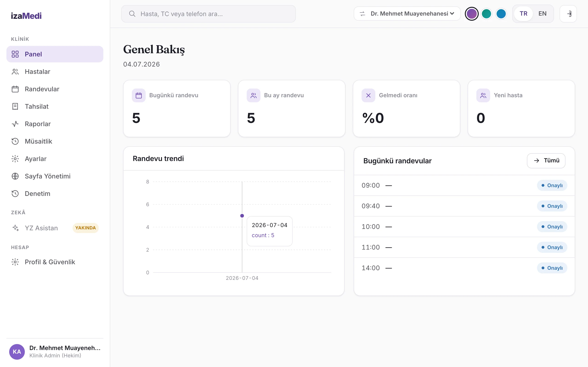Screen dimensions: 588x367
Task: Choose the teal theme color swatch
Action: [x=486, y=14]
